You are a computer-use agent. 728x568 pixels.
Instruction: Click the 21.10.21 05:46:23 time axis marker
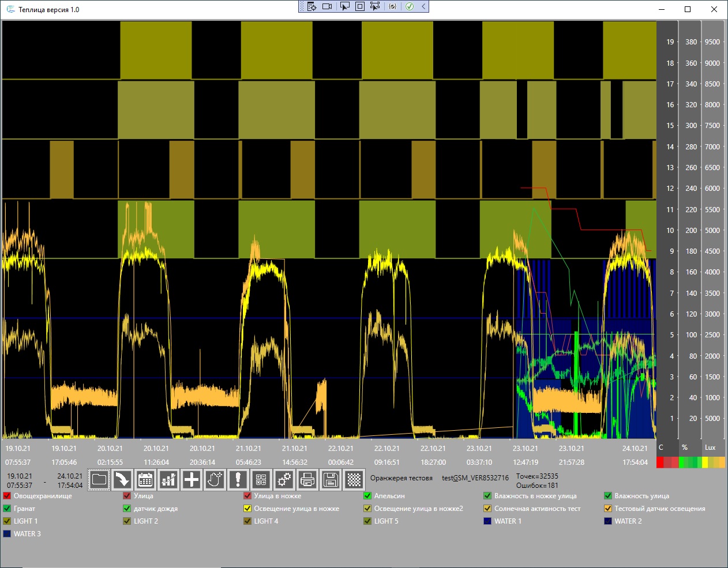(x=249, y=456)
